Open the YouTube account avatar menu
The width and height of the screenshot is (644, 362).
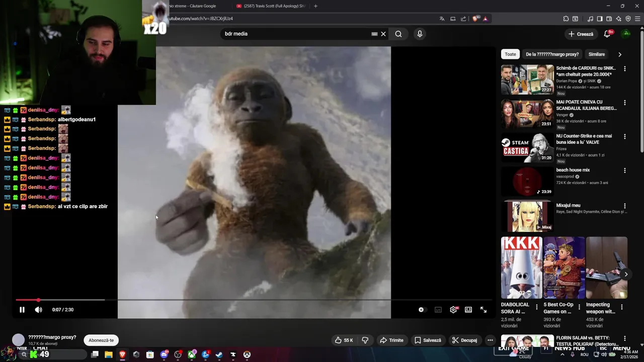click(626, 34)
